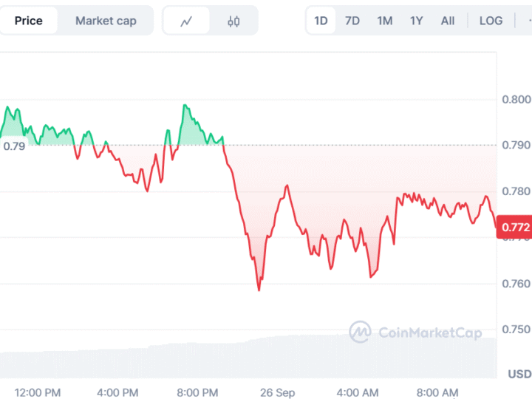This screenshot has height=399, width=532.
Task: Click the 26 Sep date marker
Action: click(x=279, y=392)
